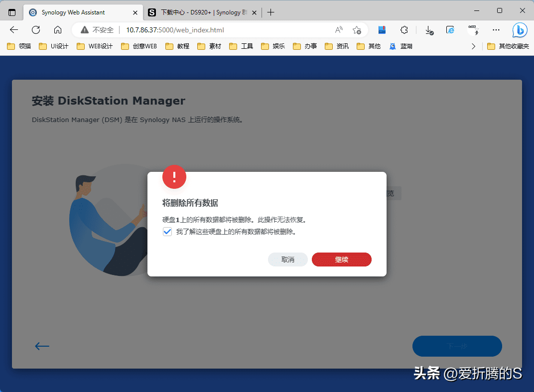Open the downloads panel
Screen dimensions: 534x392
(x=429, y=30)
